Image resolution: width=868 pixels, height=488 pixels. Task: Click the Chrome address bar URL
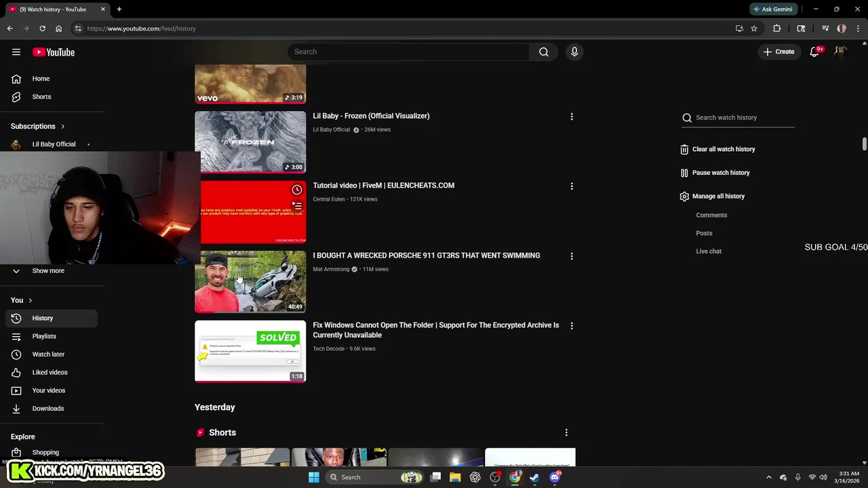(x=141, y=28)
